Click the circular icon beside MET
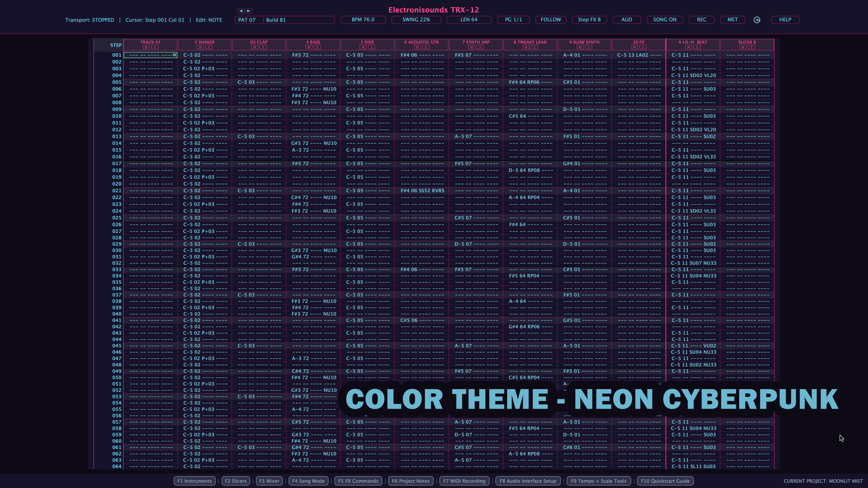This screenshot has height=488, width=868. tap(757, 20)
